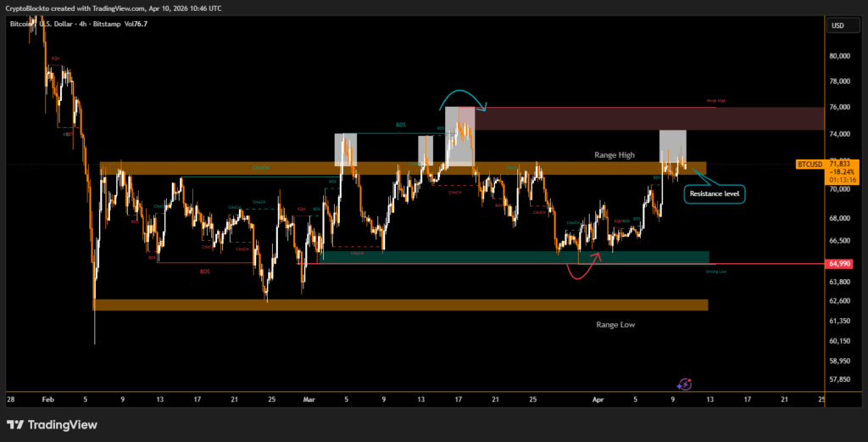Image resolution: width=868 pixels, height=442 pixels.
Task: Open the USD currency selector
Action: (x=838, y=25)
